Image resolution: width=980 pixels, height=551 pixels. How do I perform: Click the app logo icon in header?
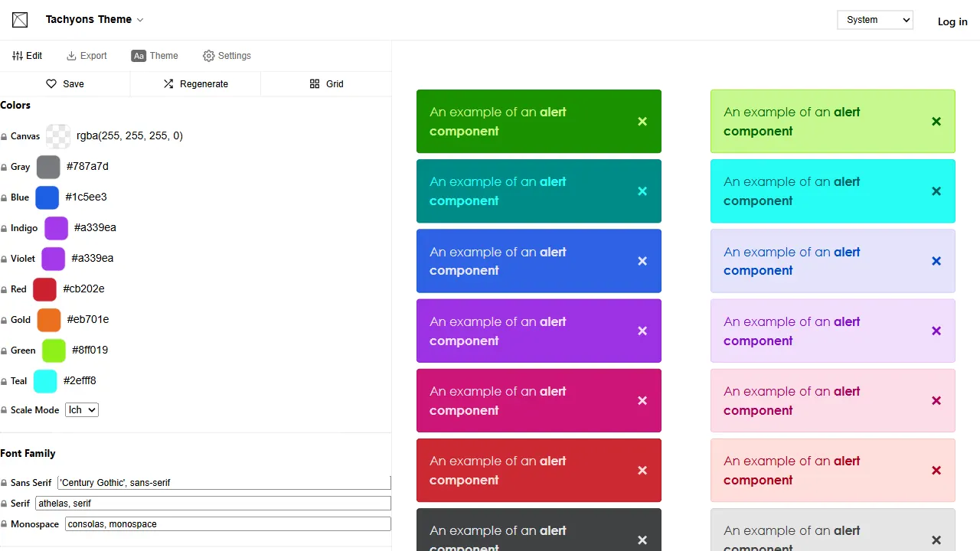pyautogui.click(x=20, y=20)
